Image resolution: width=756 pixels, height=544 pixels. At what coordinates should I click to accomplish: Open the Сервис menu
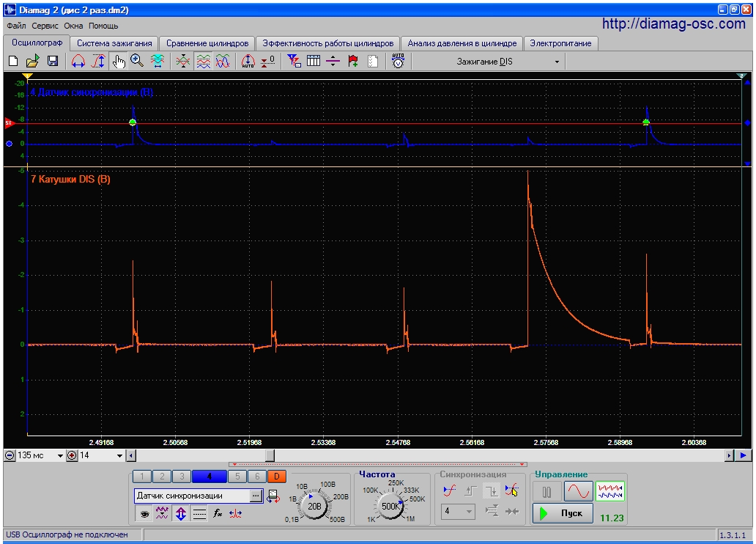[x=45, y=26]
